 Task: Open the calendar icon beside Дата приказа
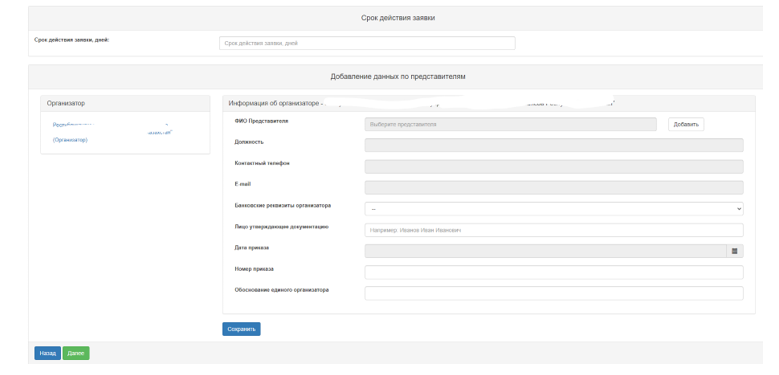coord(734,251)
